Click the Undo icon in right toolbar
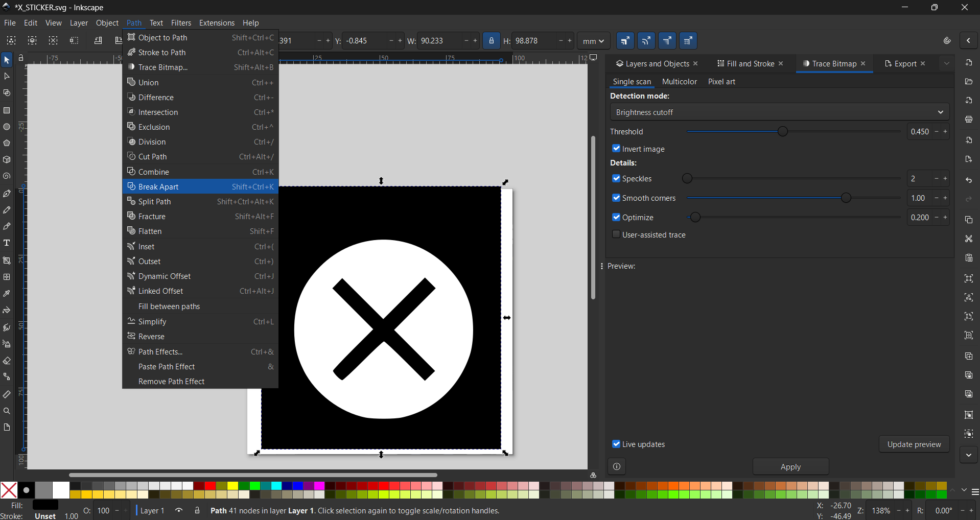This screenshot has height=520, width=980. point(969,180)
